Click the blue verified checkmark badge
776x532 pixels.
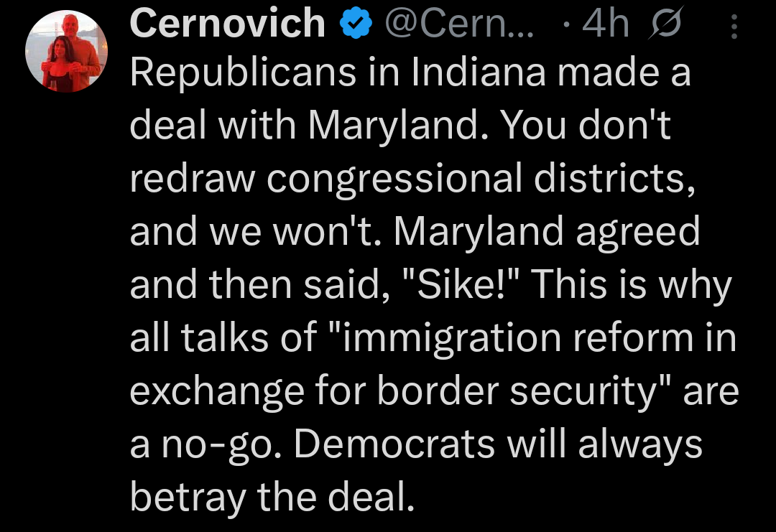tap(356, 25)
